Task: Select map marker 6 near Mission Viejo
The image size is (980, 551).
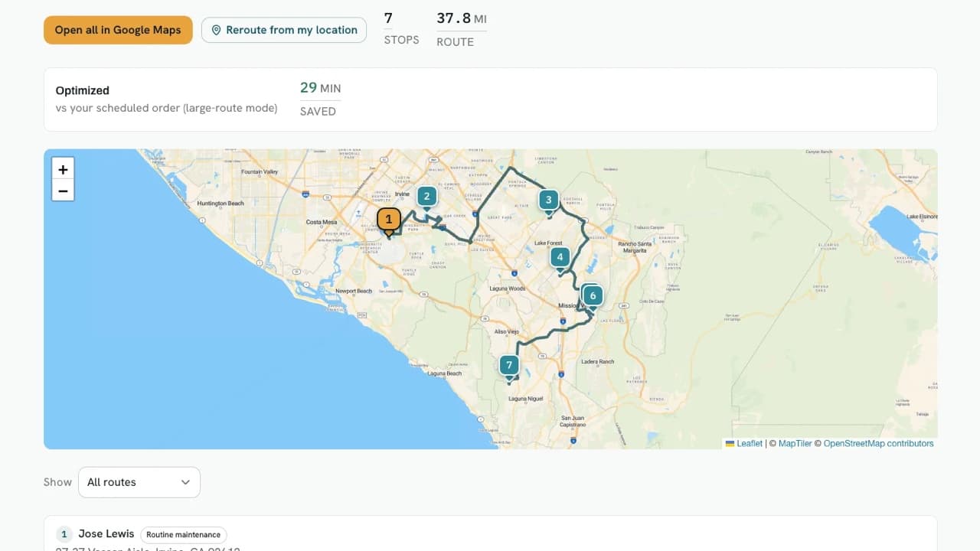Action: pyautogui.click(x=593, y=296)
